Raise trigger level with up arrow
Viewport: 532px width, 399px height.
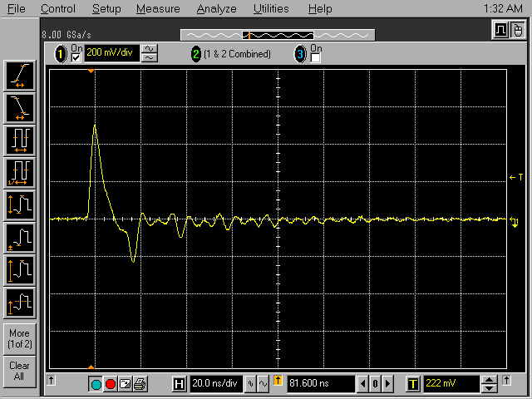coord(489,380)
